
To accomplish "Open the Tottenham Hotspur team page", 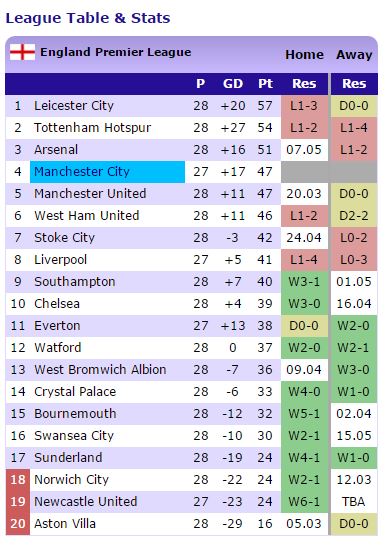I will [92, 128].
